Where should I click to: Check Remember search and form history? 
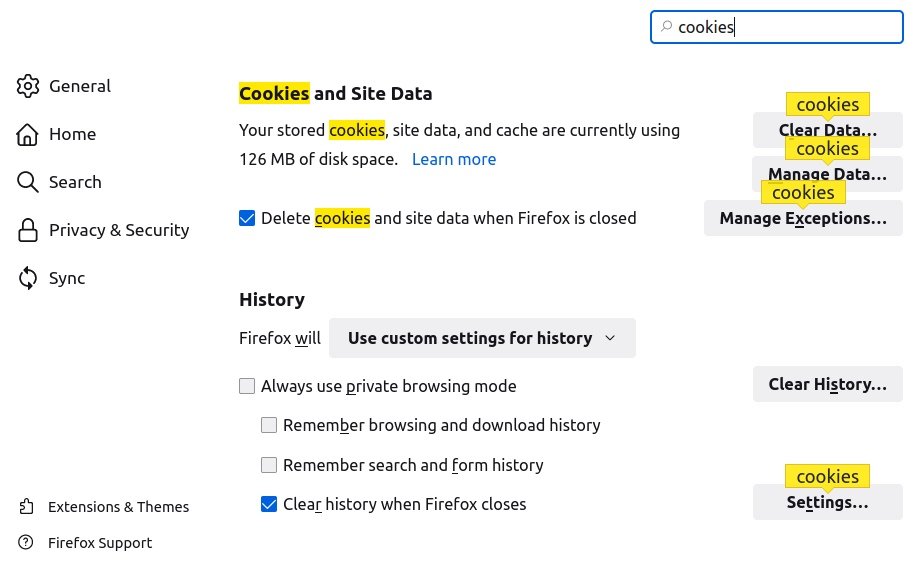click(269, 465)
